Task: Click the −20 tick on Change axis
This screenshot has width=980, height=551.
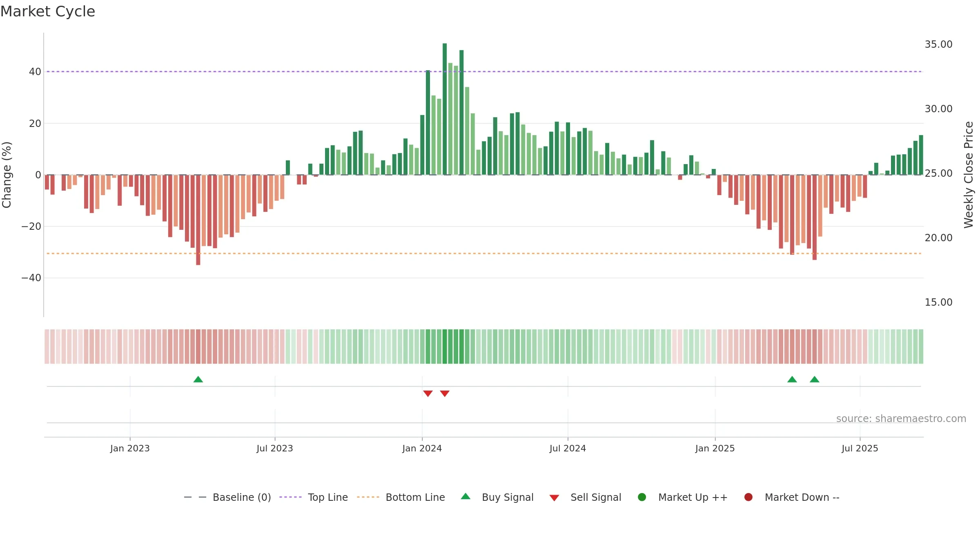Action: [31, 227]
